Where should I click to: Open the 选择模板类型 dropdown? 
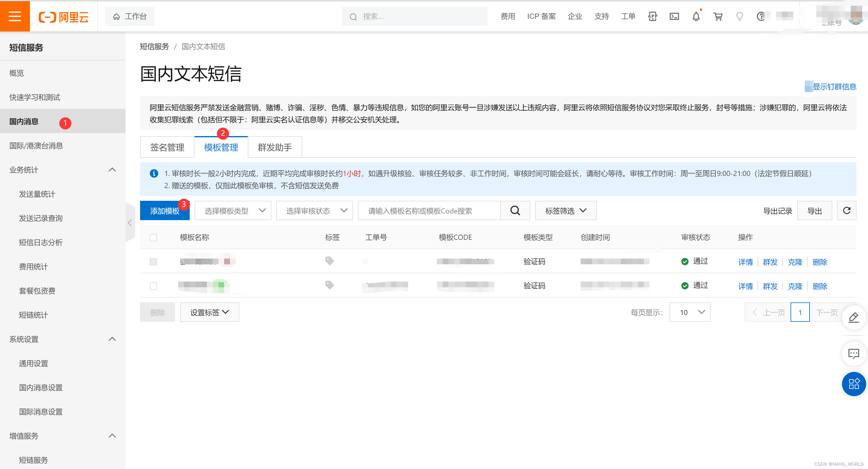(233, 211)
